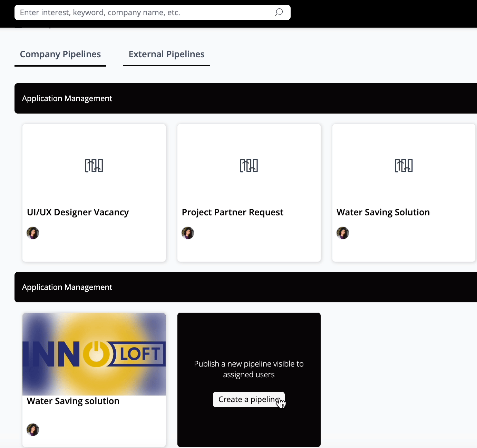This screenshot has width=477, height=448.
Task: Select user avatar on Project Partner Request card
Action: point(188,233)
